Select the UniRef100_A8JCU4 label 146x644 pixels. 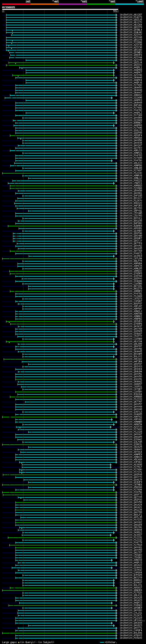[131, 342]
